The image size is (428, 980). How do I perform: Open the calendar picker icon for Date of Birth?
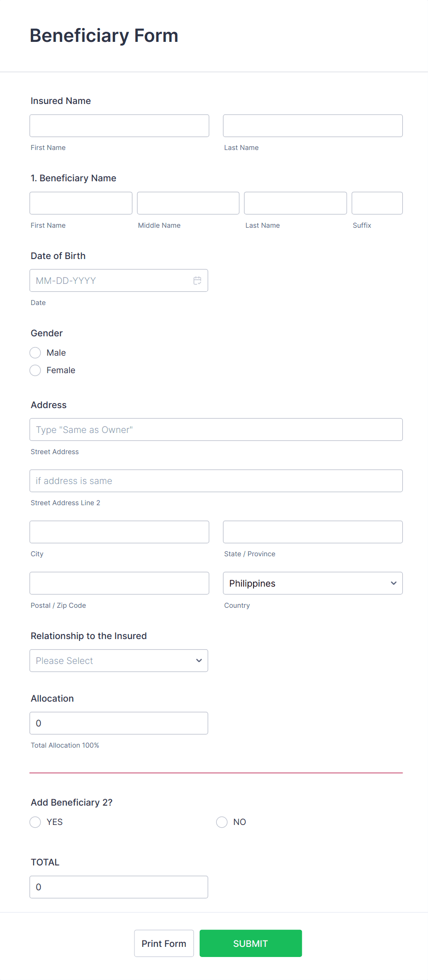pyautogui.click(x=197, y=280)
